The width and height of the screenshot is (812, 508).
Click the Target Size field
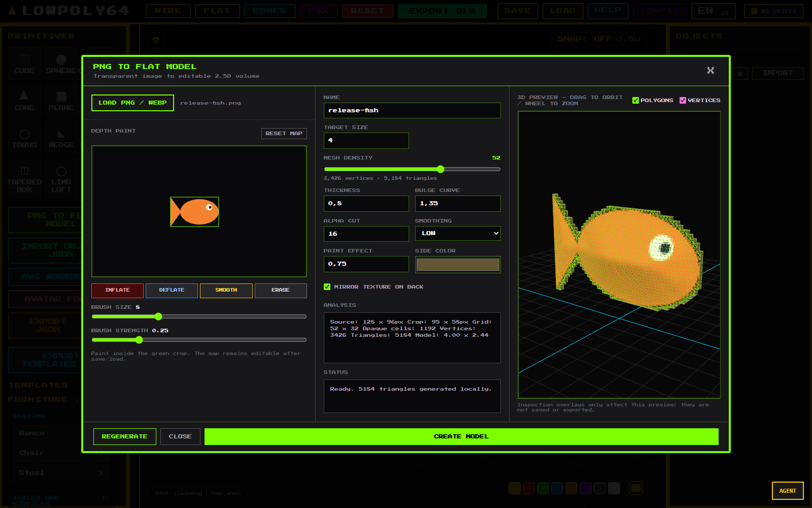[x=366, y=140]
